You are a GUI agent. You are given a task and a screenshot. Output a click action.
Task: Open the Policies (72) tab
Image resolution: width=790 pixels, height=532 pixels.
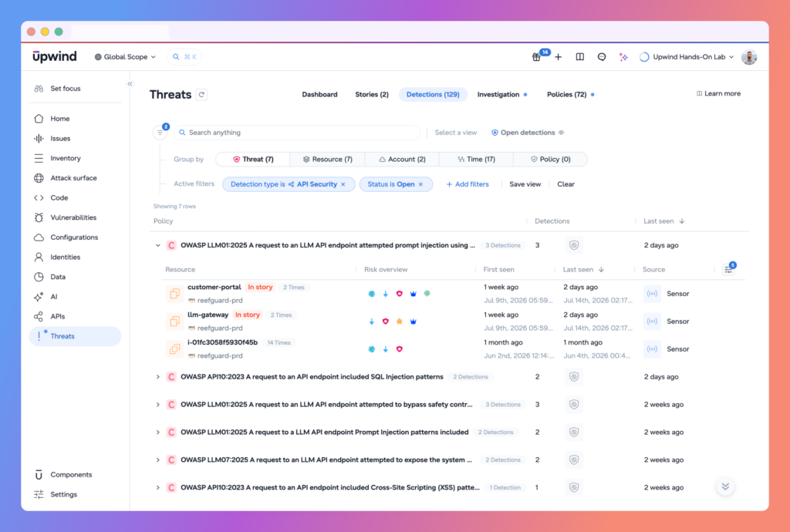[x=567, y=94]
